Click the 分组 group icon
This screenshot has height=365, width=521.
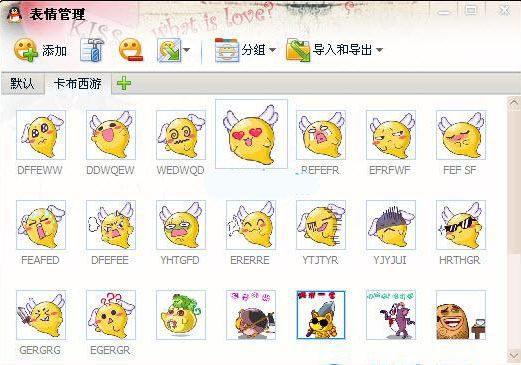[x=227, y=50]
